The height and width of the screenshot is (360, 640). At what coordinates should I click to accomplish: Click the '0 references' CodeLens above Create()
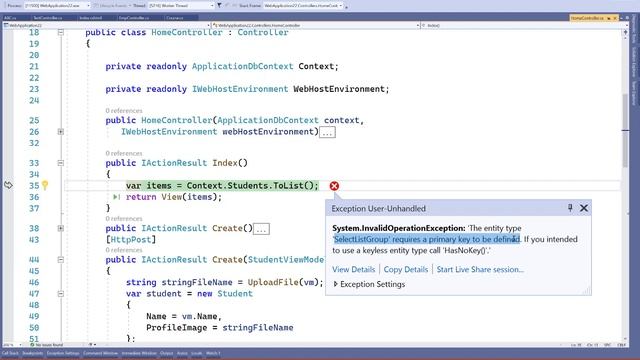click(x=124, y=219)
